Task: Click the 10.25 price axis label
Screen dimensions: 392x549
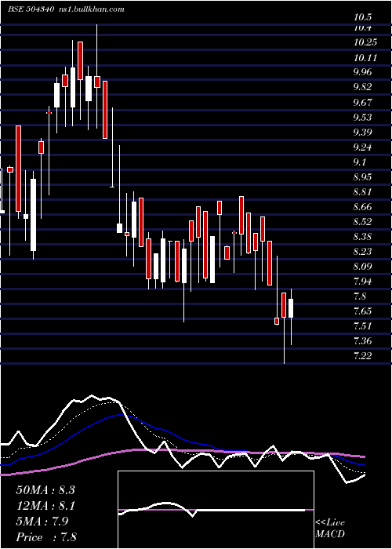Action: tap(365, 42)
